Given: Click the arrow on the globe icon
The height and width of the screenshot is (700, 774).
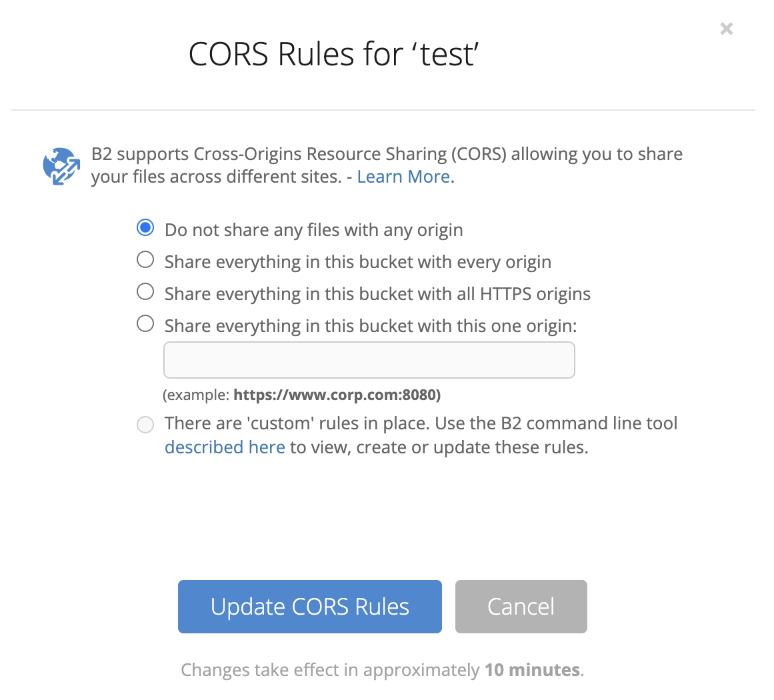Looking at the screenshot, I should coord(67,173).
